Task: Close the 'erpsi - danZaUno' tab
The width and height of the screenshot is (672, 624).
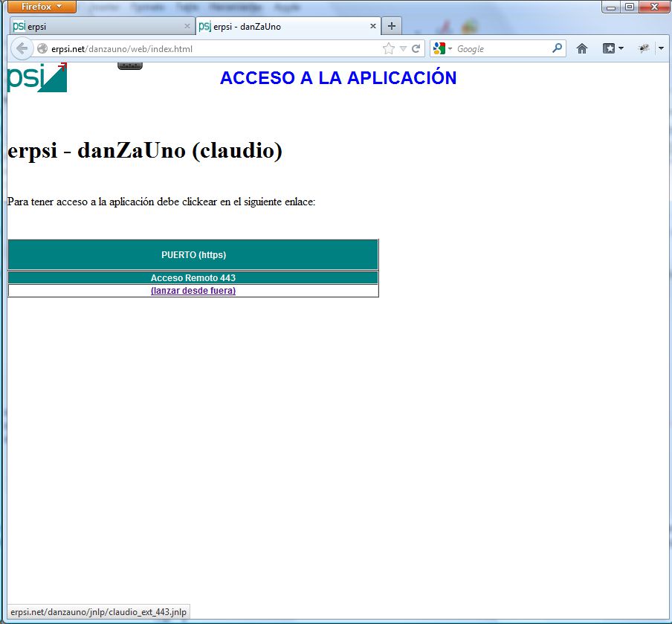Action: 373,26
